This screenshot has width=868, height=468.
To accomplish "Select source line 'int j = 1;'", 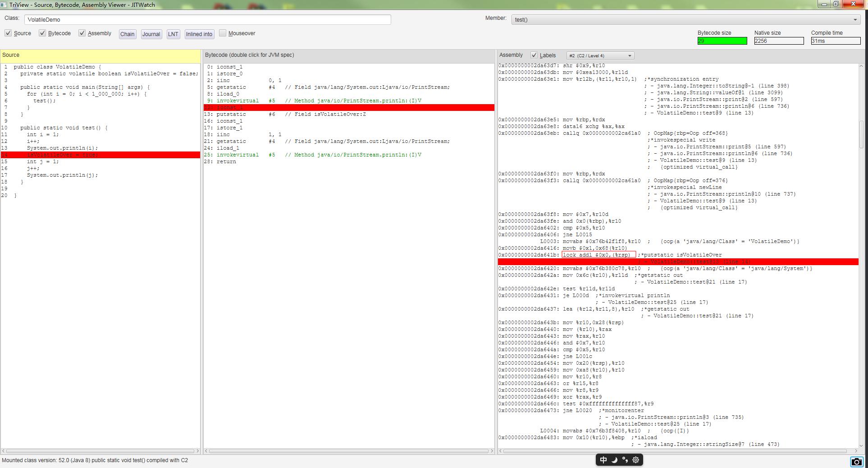I will (x=43, y=161).
